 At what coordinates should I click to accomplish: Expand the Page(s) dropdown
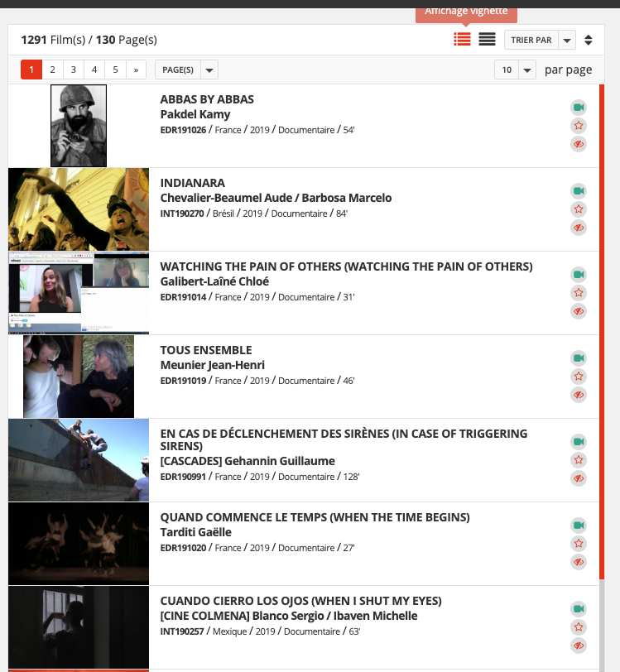pos(186,70)
